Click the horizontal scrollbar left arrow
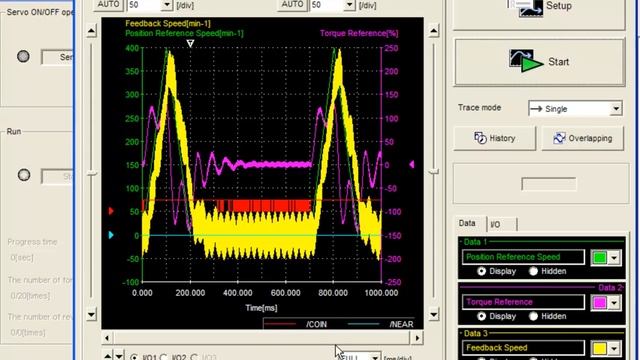Screen dimensions: 640x360 107,338
